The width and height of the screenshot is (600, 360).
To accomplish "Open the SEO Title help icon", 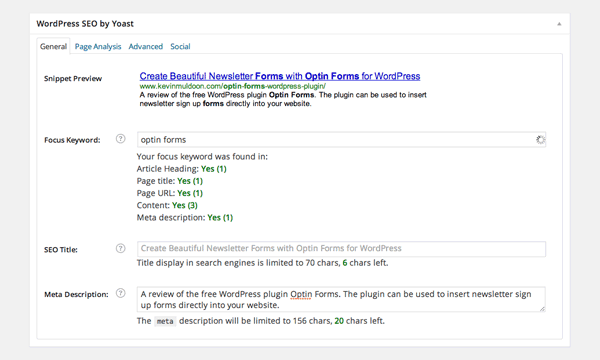I will tap(120, 249).
